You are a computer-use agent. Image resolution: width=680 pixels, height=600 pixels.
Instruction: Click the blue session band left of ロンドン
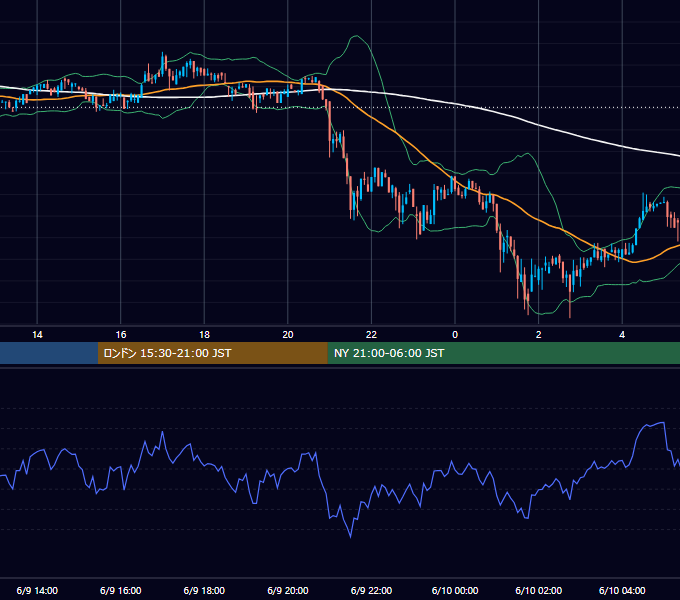pyautogui.click(x=49, y=353)
